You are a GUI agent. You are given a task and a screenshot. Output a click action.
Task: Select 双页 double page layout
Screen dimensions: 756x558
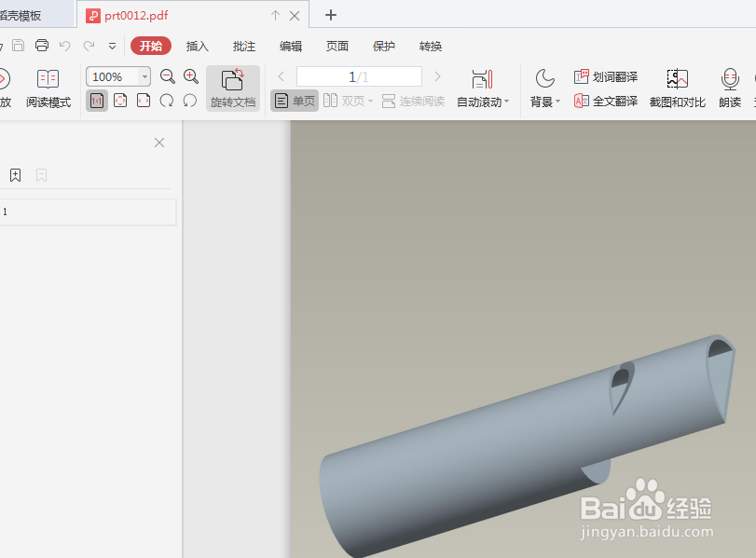[344, 101]
